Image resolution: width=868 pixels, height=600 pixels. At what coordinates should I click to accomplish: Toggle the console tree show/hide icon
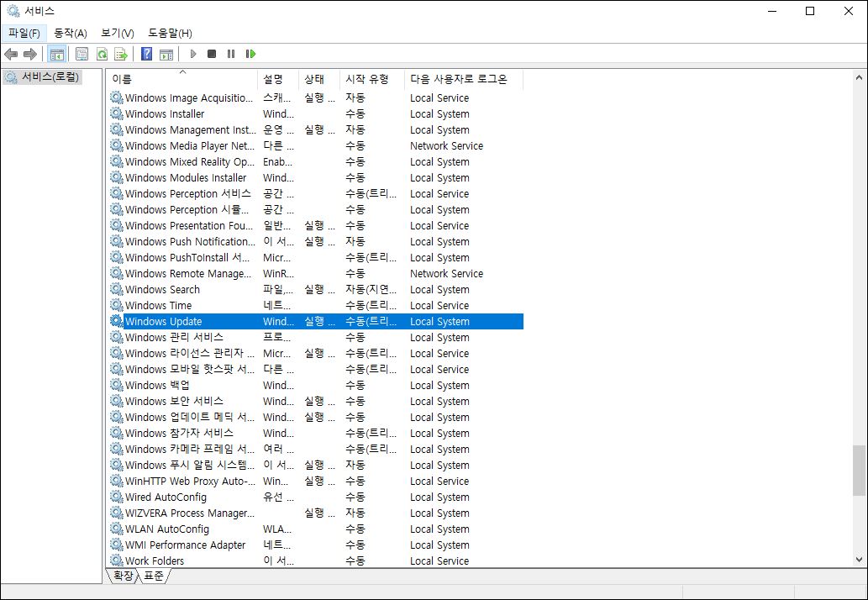[56, 54]
